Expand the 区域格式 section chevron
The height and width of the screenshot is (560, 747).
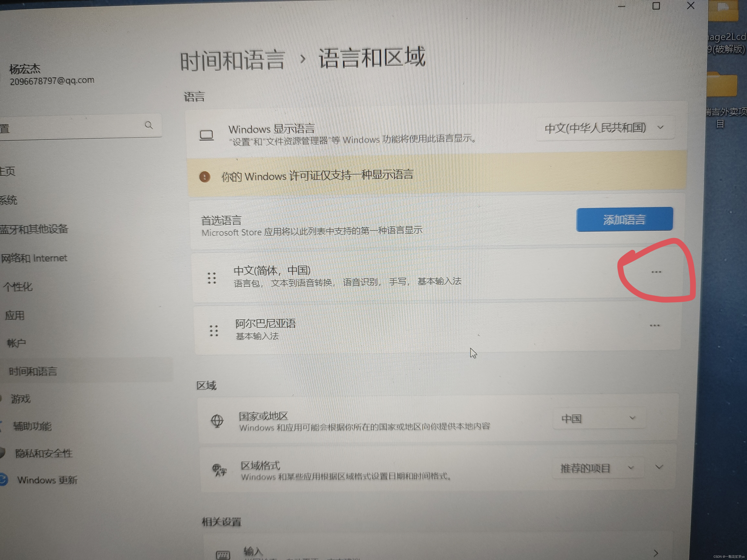point(659,467)
